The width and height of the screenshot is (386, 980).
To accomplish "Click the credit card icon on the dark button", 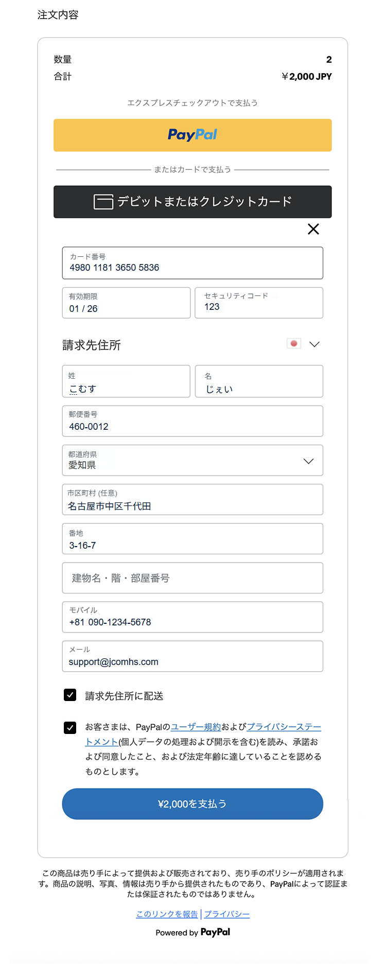I will click(103, 202).
